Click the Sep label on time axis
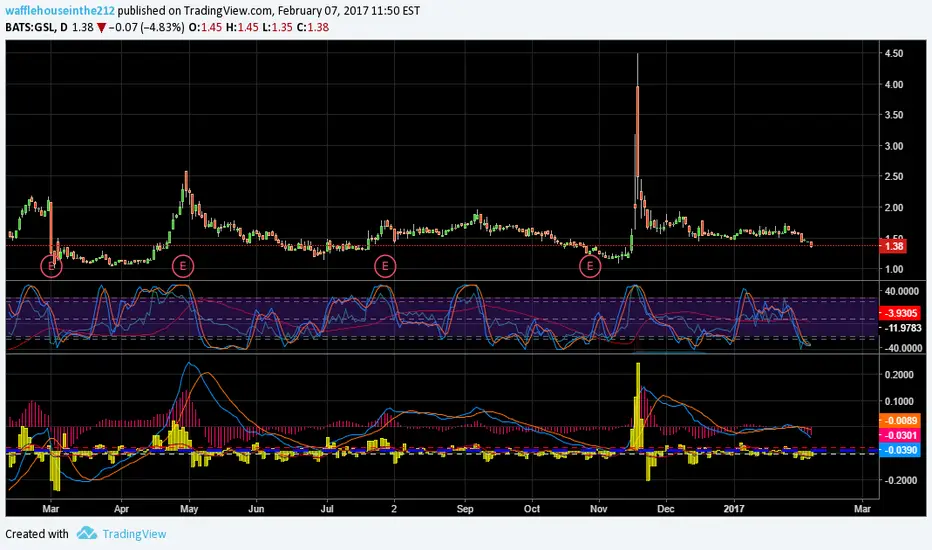932x550 pixels. [x=465, y=509]
